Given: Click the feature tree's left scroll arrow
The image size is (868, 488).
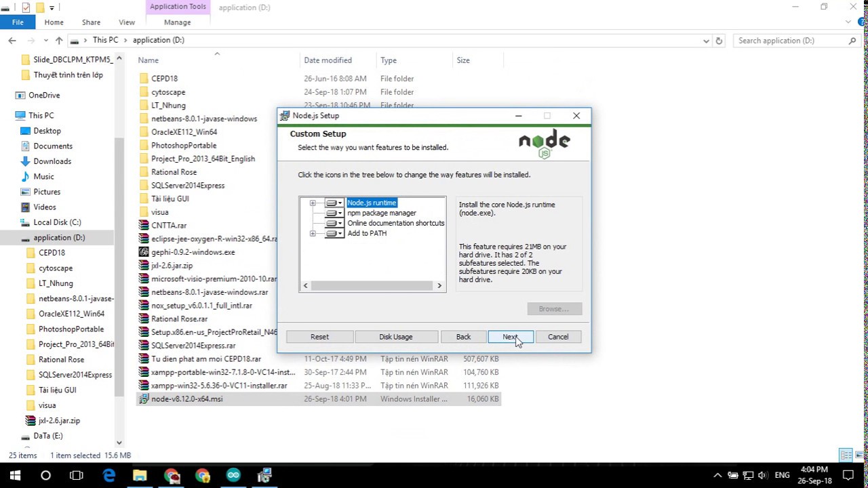Looking at the screenshot, I should (305, 286).
